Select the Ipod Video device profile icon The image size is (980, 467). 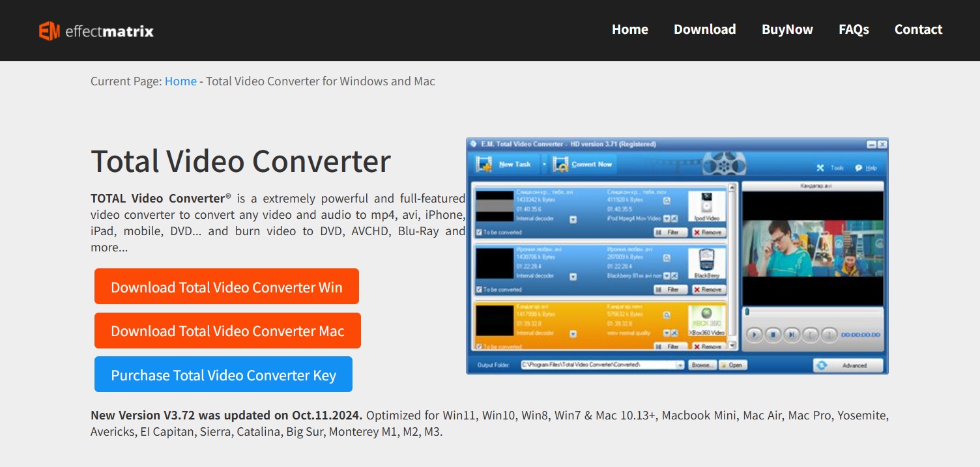pos(707,206)
